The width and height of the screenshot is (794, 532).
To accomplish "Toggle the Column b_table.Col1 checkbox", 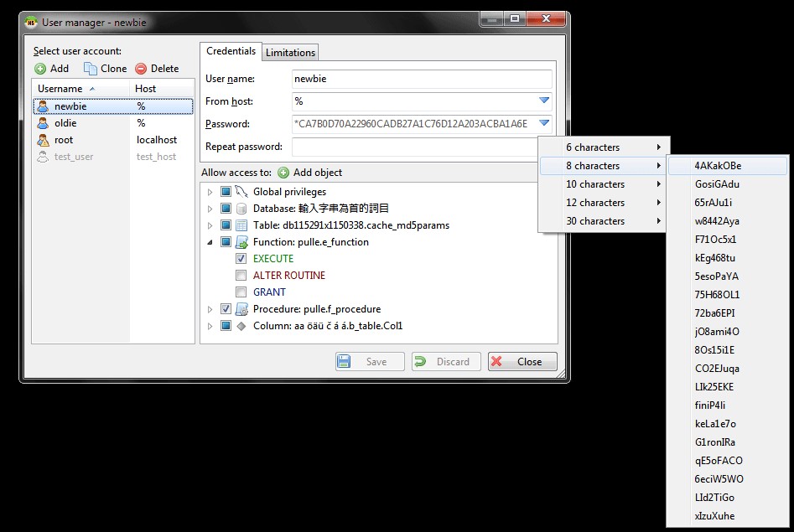I will tap(226, 325).
